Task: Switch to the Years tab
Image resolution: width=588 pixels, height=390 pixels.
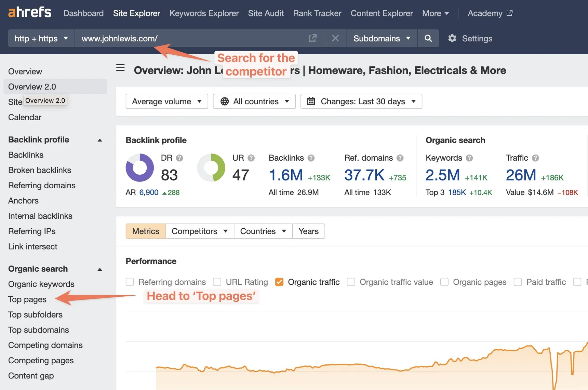Action: coord(309,231)
